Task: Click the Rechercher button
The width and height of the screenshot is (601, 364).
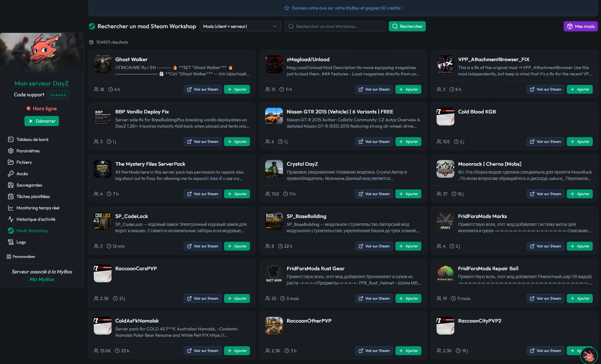Action: point(407,26)
